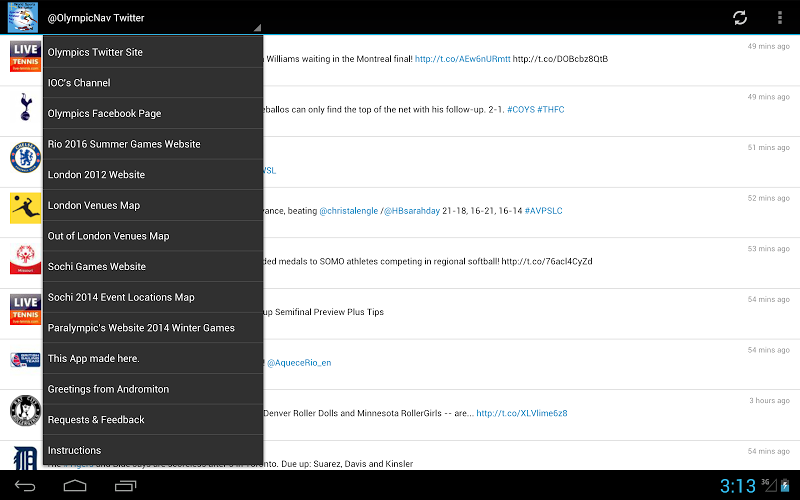Select Requests & Feedback entry

pyautogui.click(x=153, y=420)
